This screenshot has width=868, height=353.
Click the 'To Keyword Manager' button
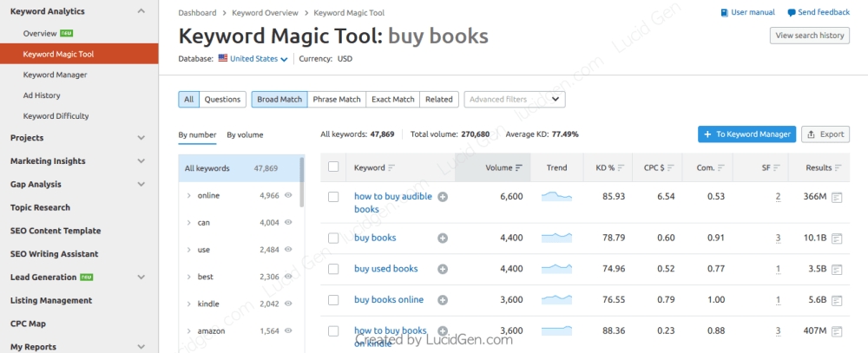[746, 134]
